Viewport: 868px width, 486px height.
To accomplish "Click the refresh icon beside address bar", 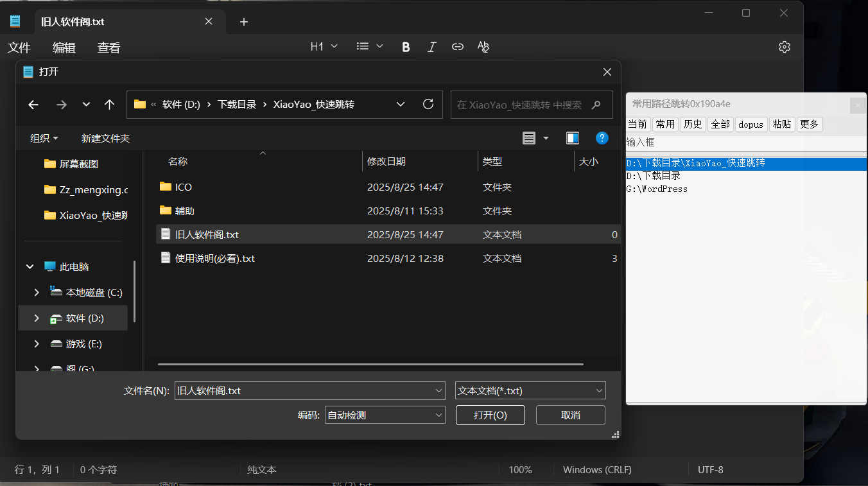I will pyautogui.click(x=428, y=105).
